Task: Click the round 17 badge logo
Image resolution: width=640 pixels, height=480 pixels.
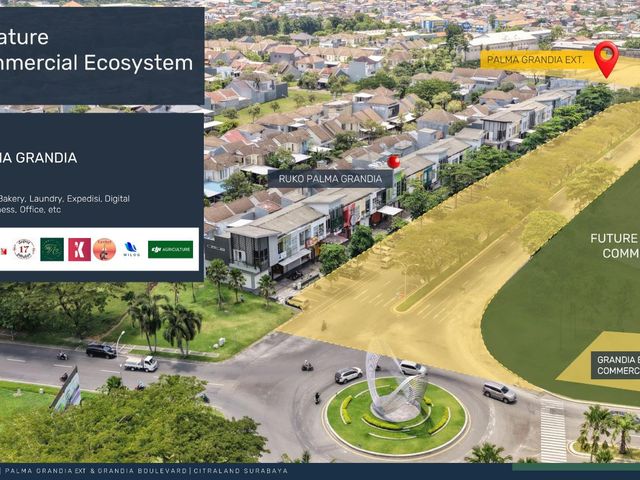Action: coord(24,249)
